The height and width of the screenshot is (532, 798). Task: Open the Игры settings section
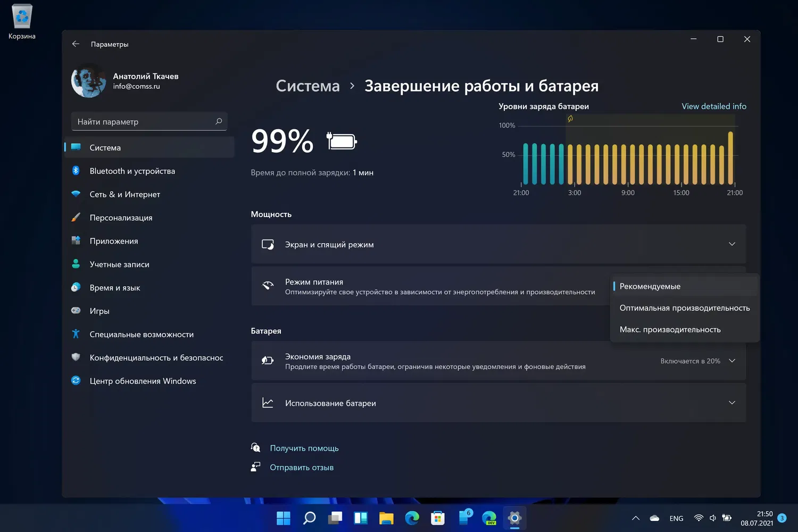click(x=149, y=311)
